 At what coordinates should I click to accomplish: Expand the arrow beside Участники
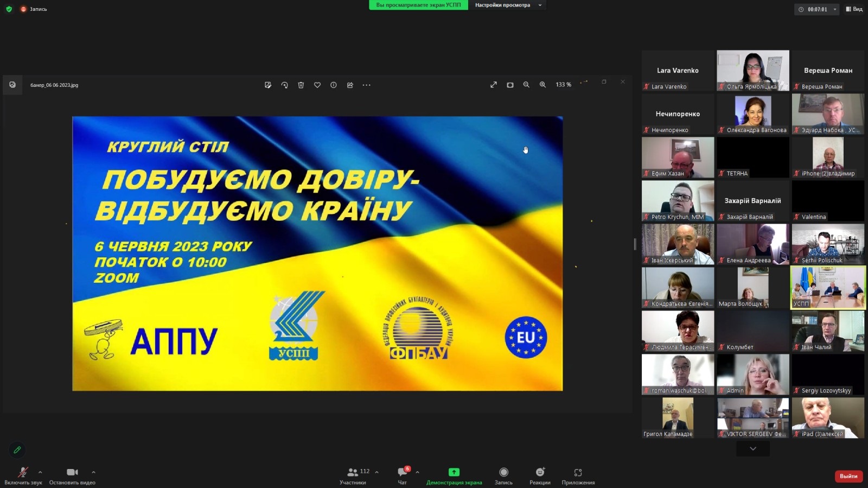[x=376, y=472]
